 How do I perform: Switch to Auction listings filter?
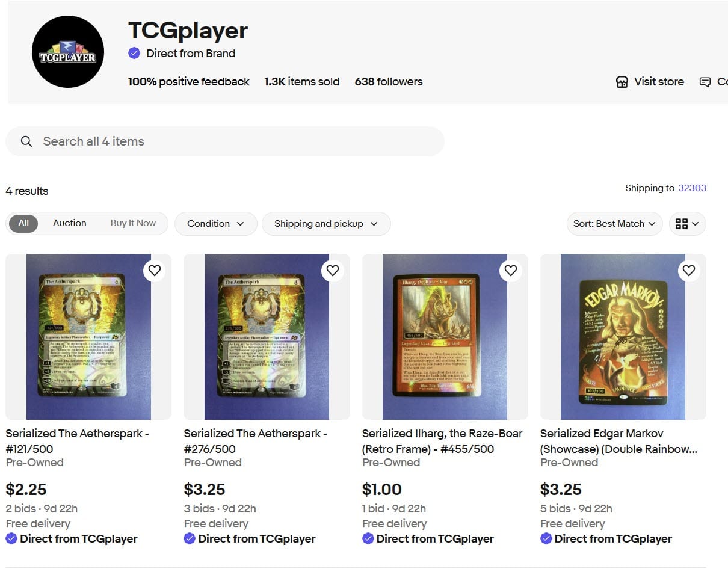[x=70, y=223]
